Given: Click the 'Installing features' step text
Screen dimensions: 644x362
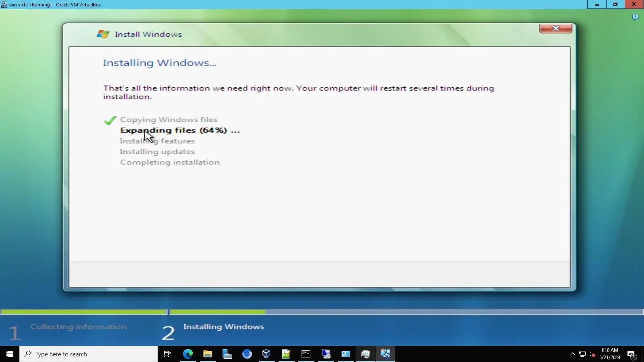Looking at the screenshot, I should 157,141.
